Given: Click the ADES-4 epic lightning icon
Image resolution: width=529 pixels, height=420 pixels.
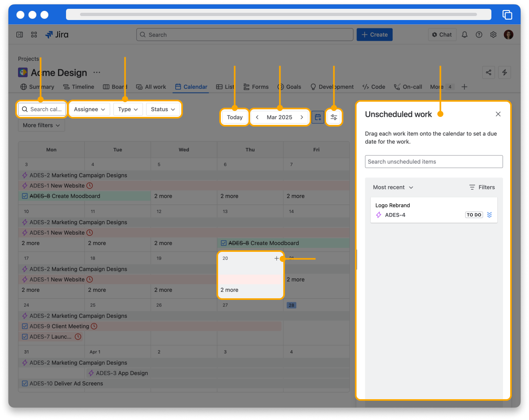Looking at the screenshot, I should (x=379, y=215).
